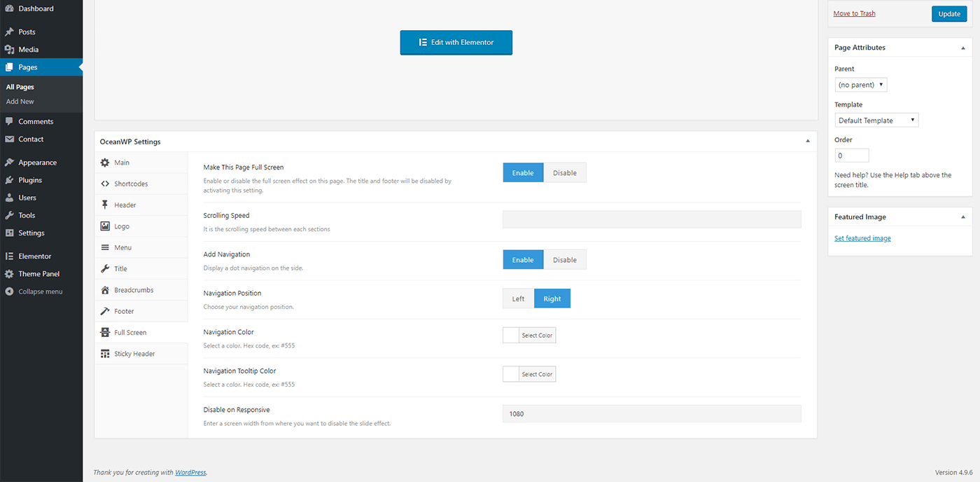Click Edit with Elementor button
This screenshot has width=980, height=482.
pyautogui.click(x=456, y=42)
